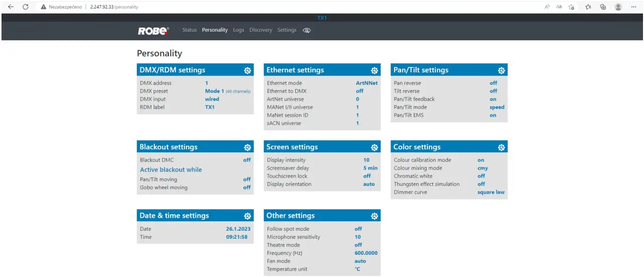Click Touchscreen lock off value

[x=367, y=176]
